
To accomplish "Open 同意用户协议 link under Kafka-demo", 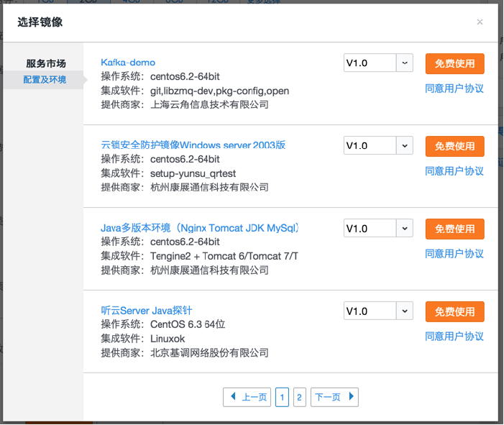I will point(454,88).
